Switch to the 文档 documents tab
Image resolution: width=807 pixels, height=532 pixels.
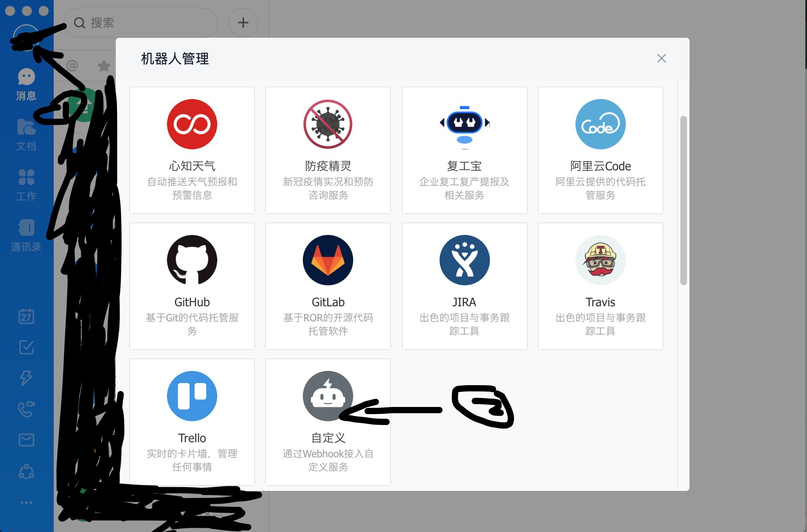point(26,134)
